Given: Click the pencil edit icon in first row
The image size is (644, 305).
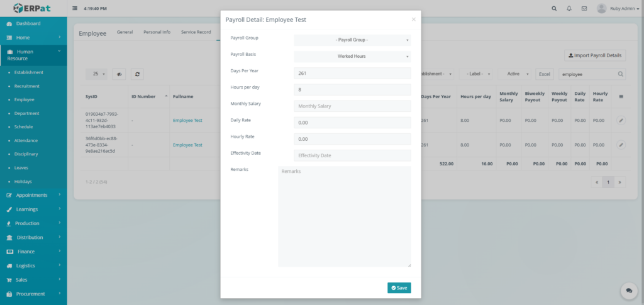Looking at the screenshot, I should coord(621,120).
